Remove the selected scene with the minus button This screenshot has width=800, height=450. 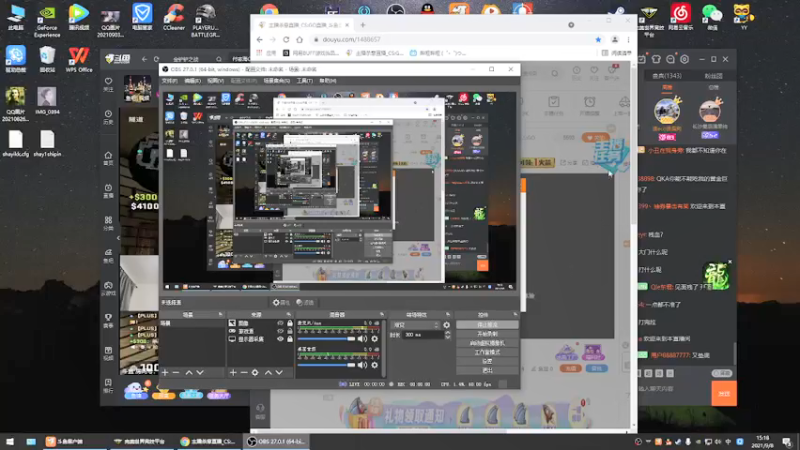coord(176,373)
